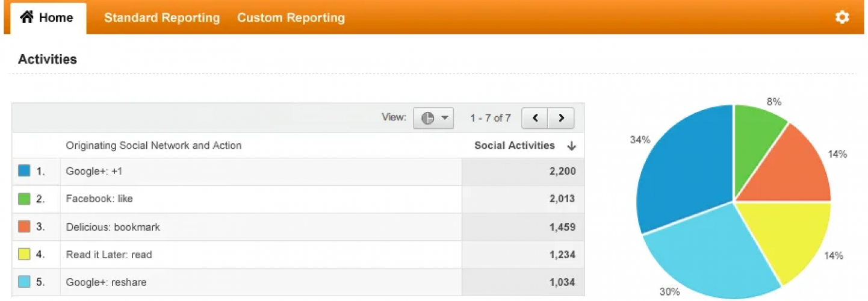Click light blue swatch for Google+: reshare
Viewport: 868px width, 301px height.
coord(24,282)
